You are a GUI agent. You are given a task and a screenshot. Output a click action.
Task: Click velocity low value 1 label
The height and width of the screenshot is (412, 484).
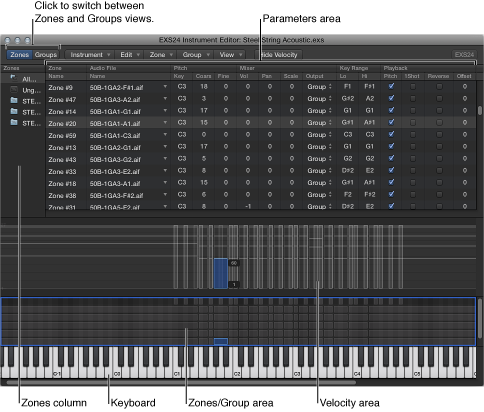tap(234, 285)
